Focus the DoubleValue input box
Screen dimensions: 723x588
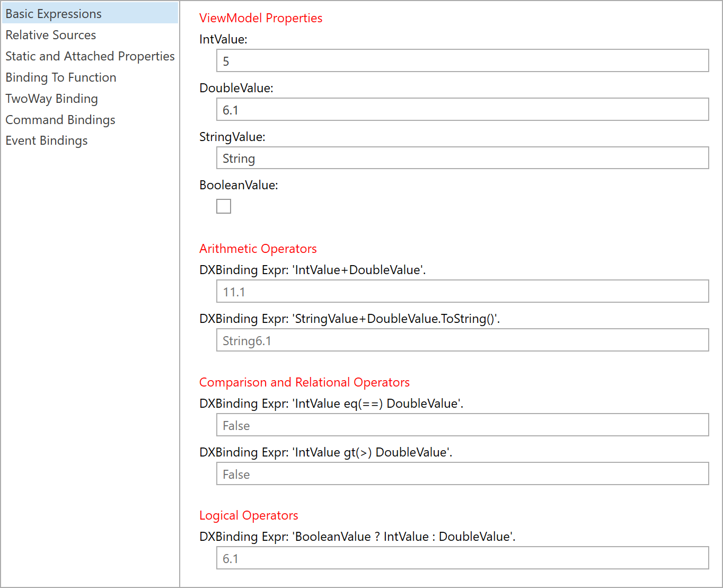click(462, 110)
